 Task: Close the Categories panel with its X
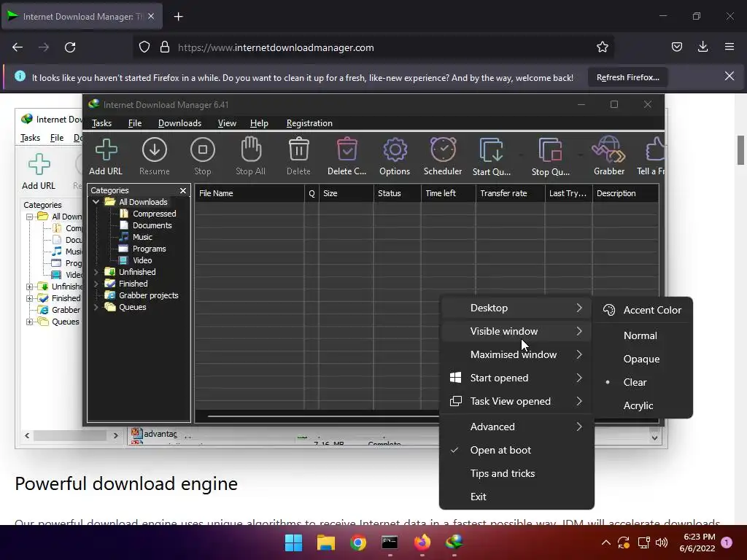(x=183, y=190)
